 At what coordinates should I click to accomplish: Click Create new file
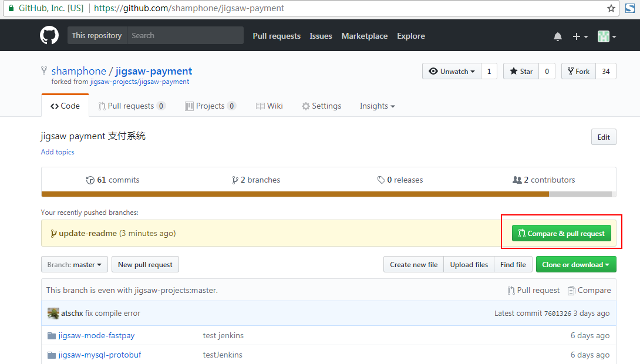point(413,264)
